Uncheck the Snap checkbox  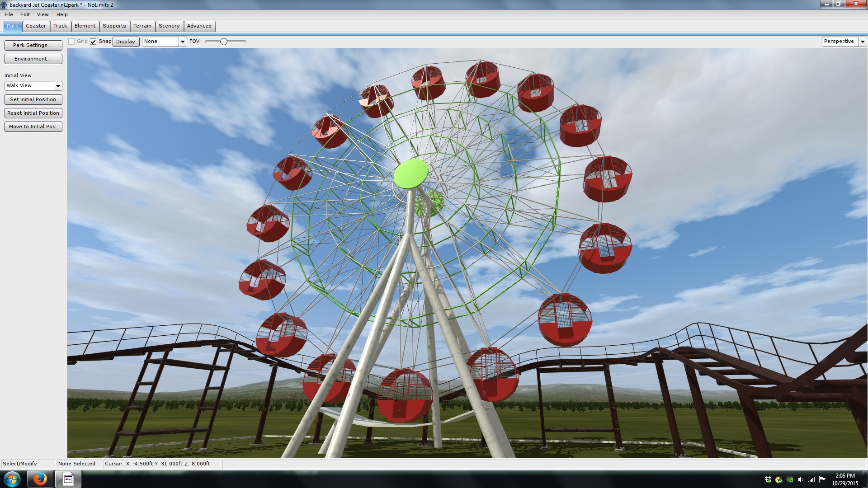(93, 42)
